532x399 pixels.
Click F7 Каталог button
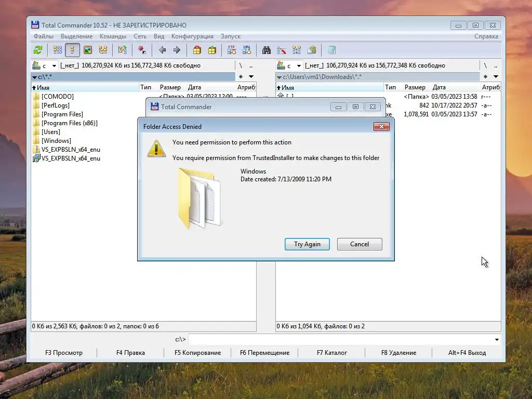point(332,353)
